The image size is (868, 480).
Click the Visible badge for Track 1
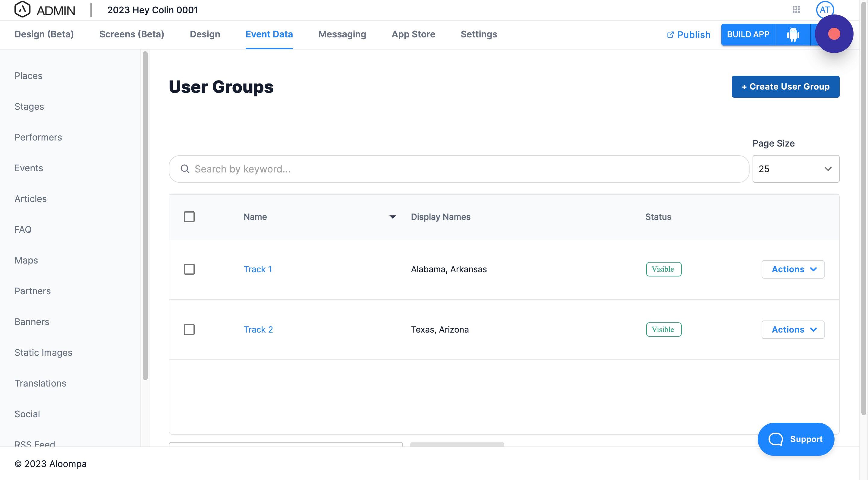[x=663, y=269]
